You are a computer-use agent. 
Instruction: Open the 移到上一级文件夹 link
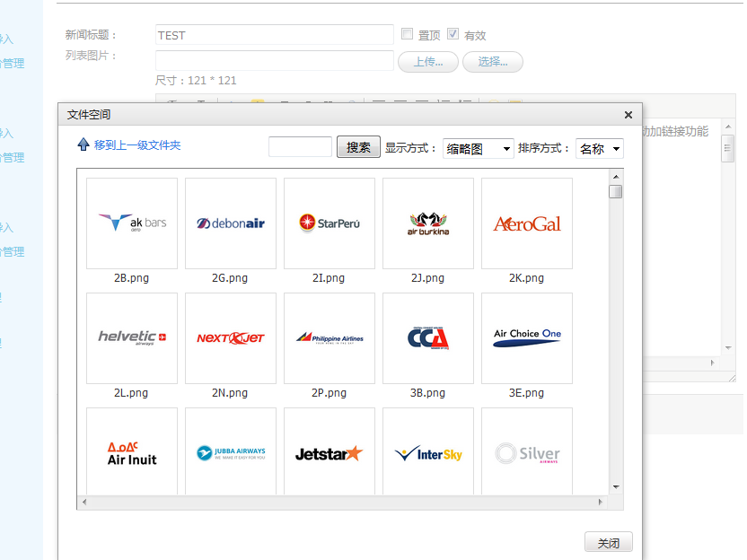click(x=137, y=145)
